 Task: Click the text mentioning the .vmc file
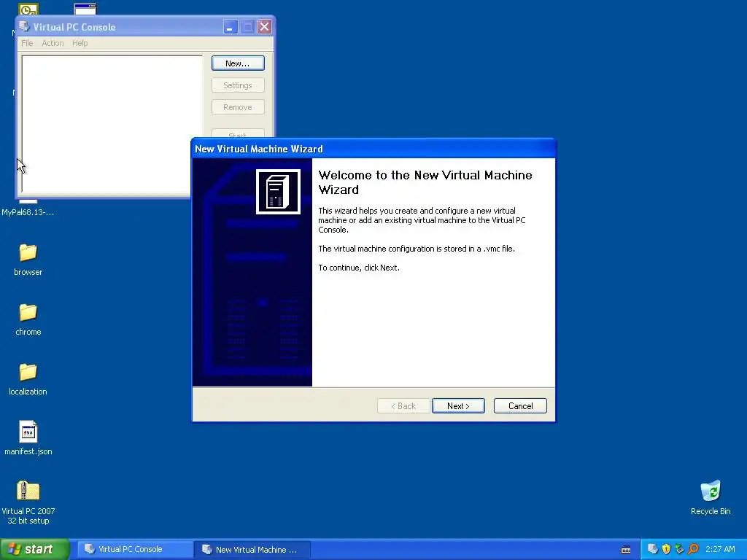click(417, 249)
